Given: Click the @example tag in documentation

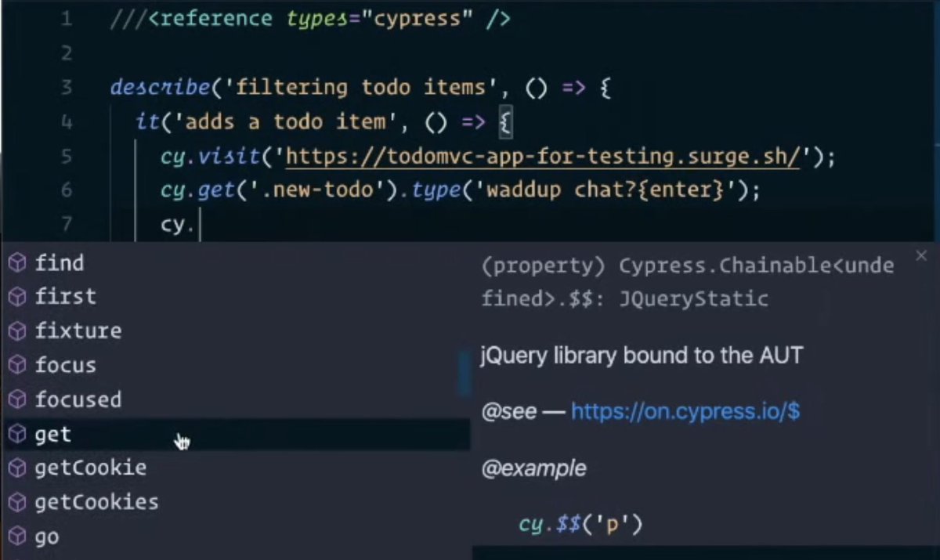Looking at the screenshot, I should pos(533,469).
